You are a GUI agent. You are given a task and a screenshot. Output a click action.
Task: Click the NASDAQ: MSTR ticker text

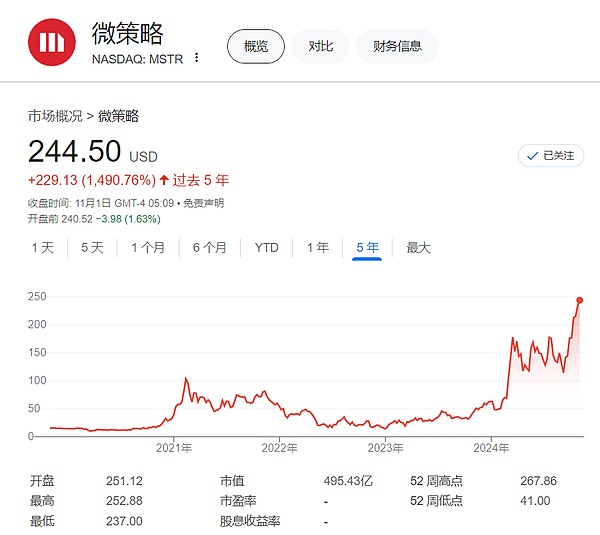pos(137,59)
